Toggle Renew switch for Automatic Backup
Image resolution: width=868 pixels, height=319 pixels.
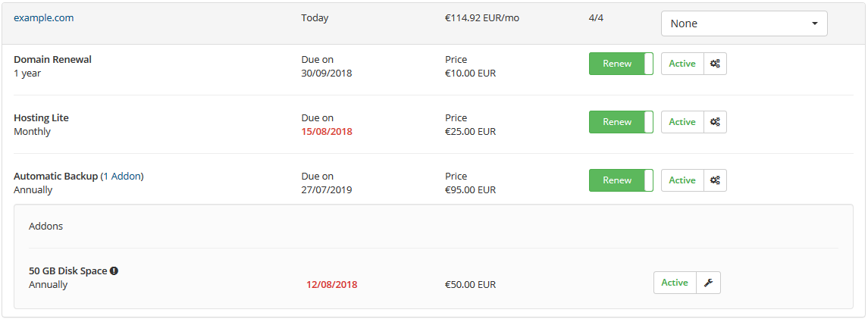(x=621, y=180)
